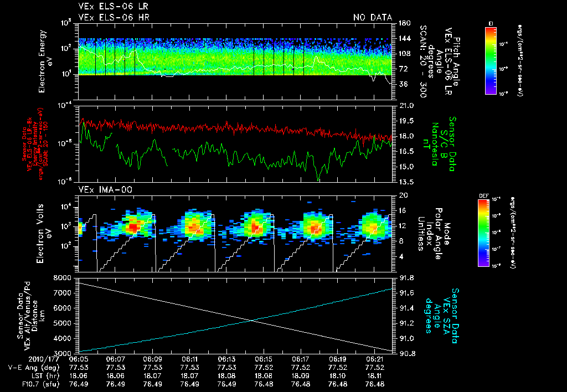The height and width of the screenshot is (392, 567).
Task: Click the 8000 km altitude tick
Action: coord(63,278)
